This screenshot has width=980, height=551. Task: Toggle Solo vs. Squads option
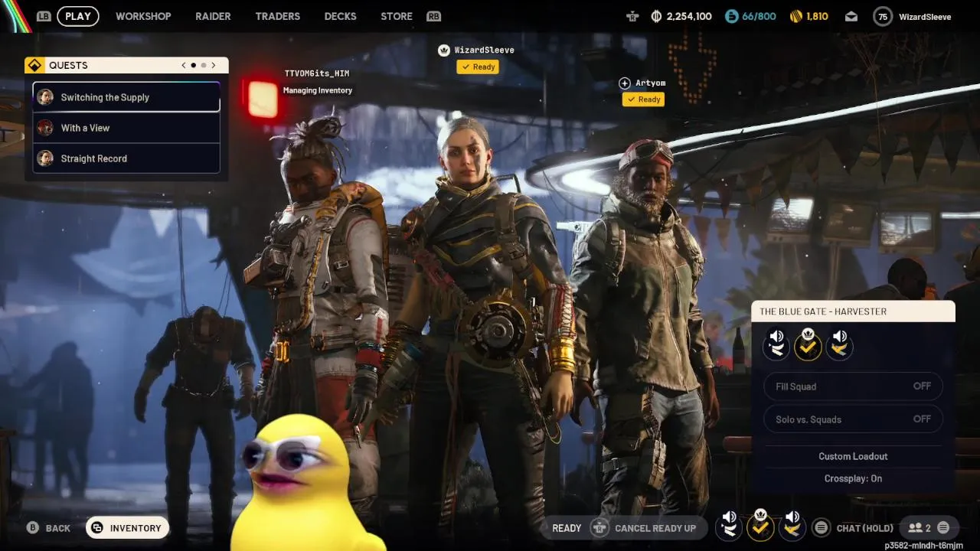[853, 419]
